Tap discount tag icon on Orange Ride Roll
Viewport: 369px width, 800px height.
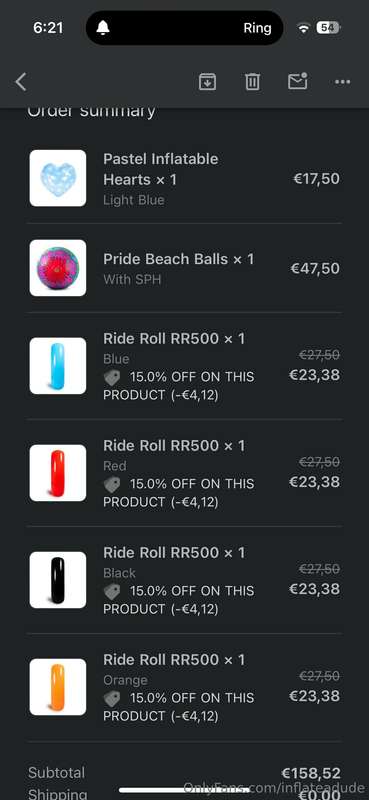click(112, 699)
